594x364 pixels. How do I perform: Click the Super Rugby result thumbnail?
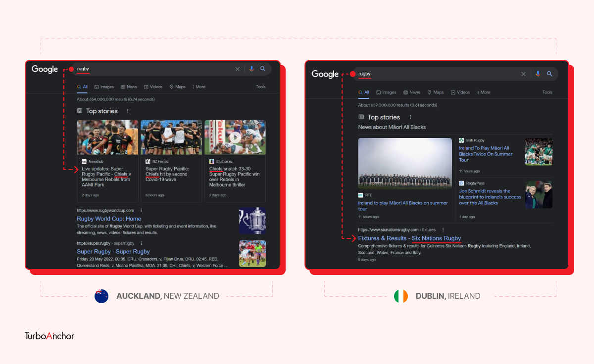coord(252,254)
